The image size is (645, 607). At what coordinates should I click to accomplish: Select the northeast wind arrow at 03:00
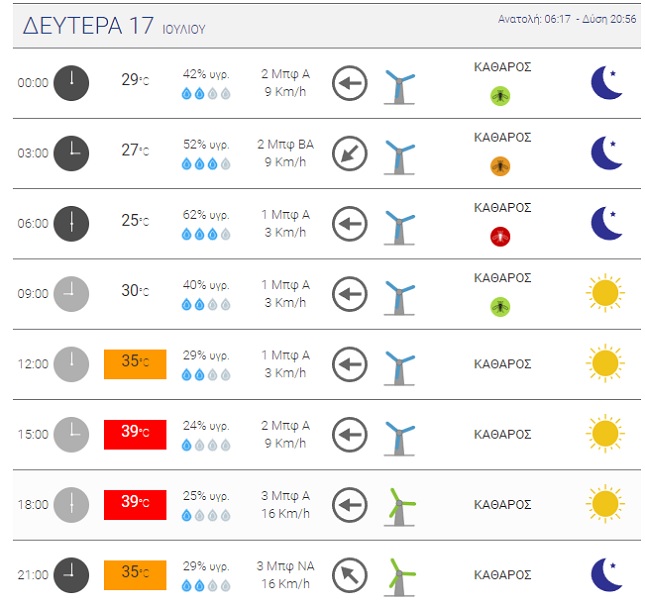tap(349, 153)
